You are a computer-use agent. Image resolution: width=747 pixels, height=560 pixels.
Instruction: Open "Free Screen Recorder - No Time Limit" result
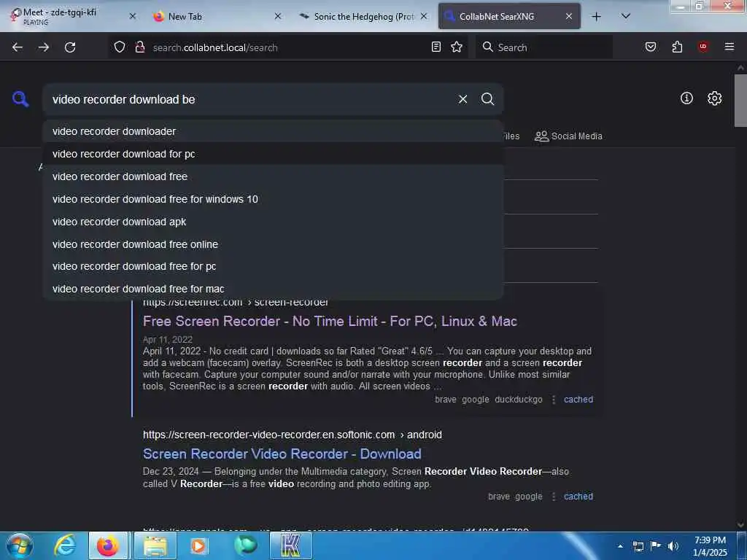(x=330, y=322)
